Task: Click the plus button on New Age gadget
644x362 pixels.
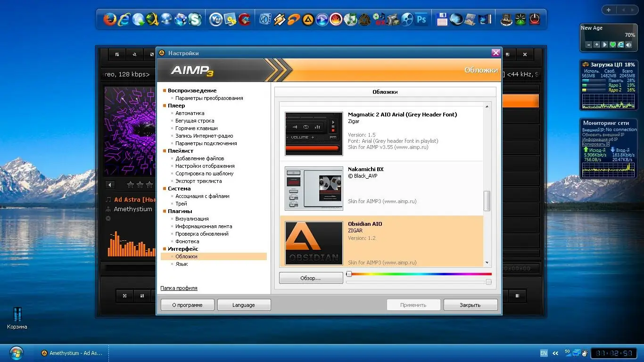Action: pyautogui.click(x=597, y=45)
